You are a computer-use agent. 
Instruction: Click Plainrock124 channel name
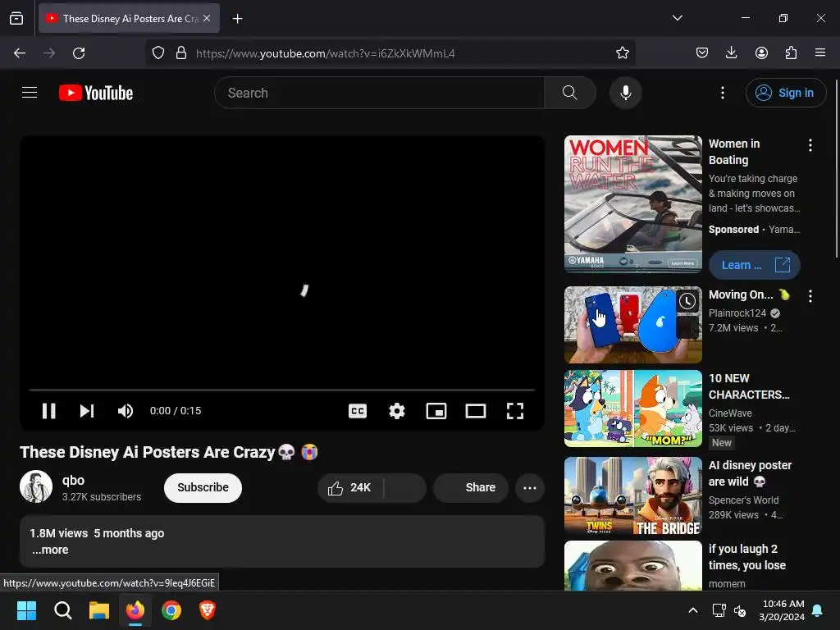737,313
